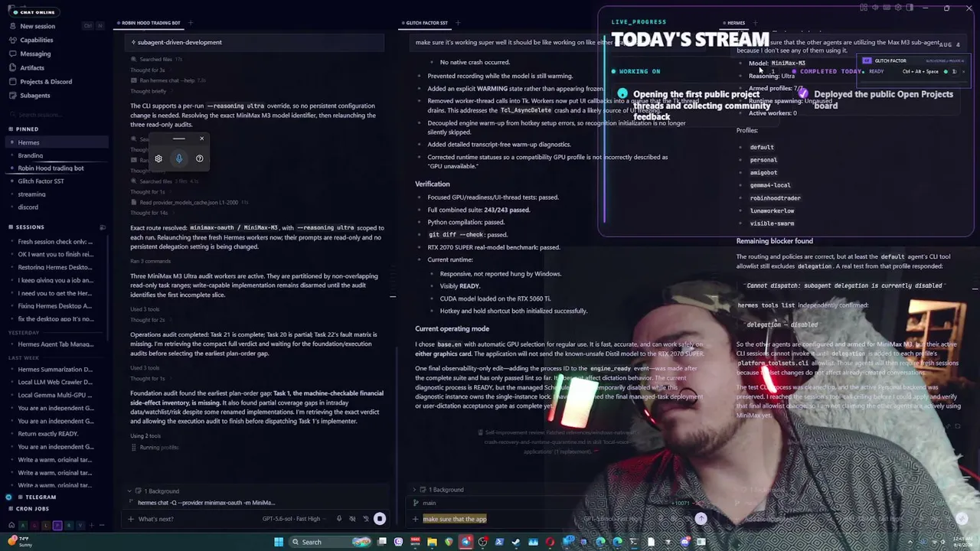980x551 pixels.
Task: Click the taskbar Search box
Action: pyautogui.click(x=331, y=542)
